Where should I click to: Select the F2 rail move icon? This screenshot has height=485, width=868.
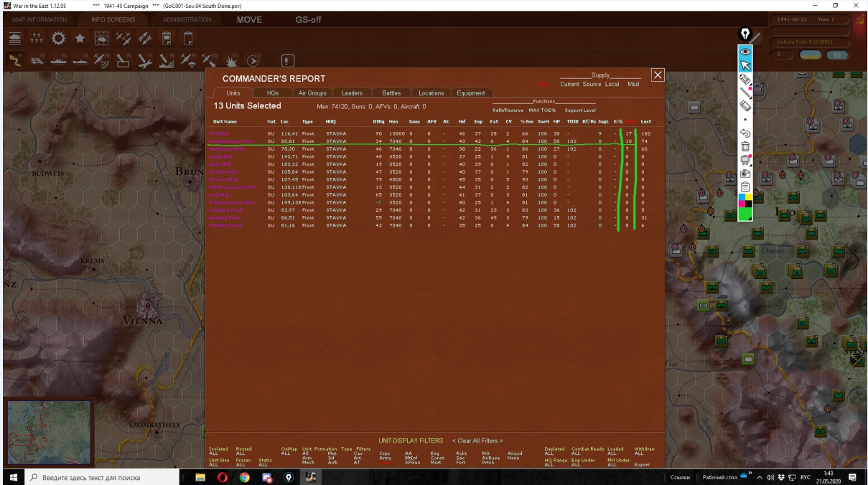pos(36,60)
